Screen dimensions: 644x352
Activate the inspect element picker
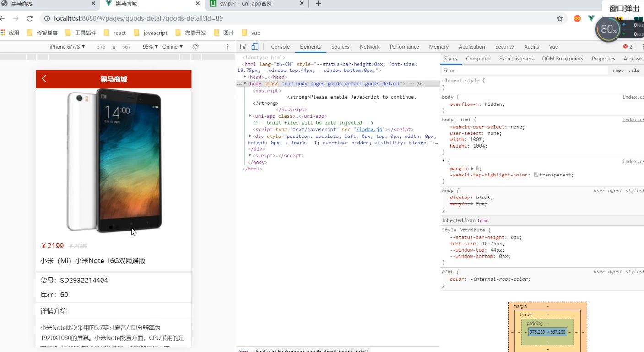[x=243, y=47]
